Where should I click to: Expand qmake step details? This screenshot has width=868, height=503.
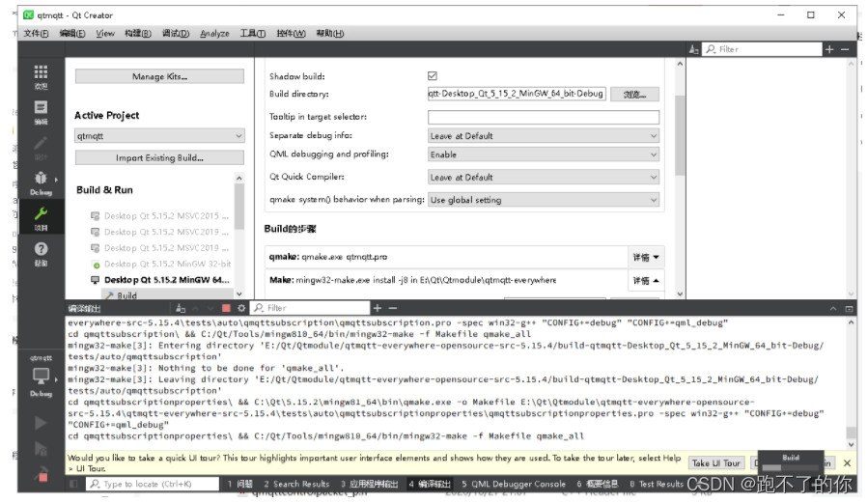(646, 258)
